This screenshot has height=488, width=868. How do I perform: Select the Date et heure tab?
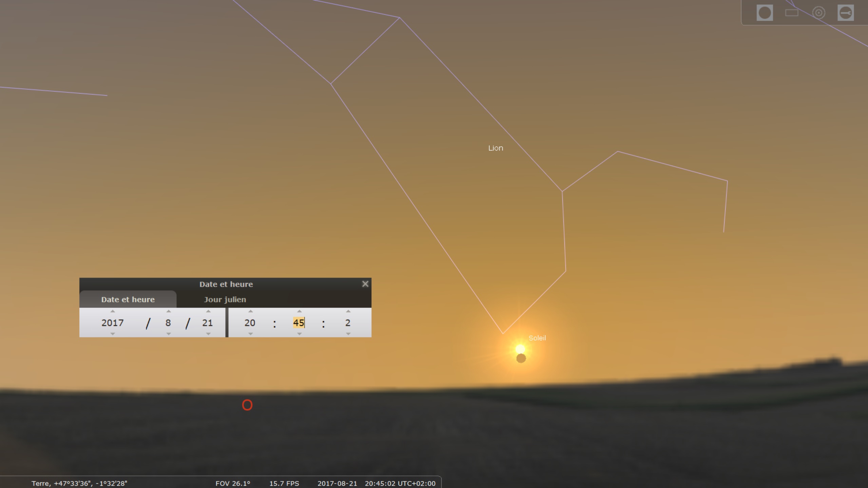coord(128,299)
